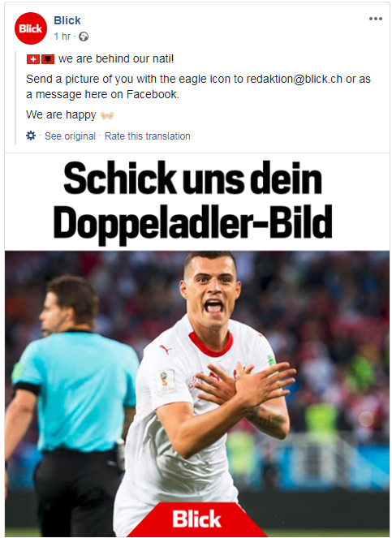Open the Blick page name link
392x538 pixels.
(x=67, y=20)
